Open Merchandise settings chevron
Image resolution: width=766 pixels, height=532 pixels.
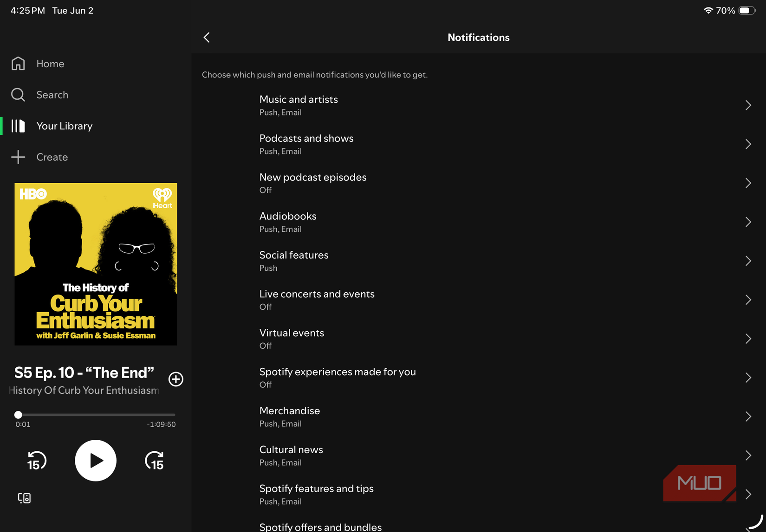(x=748, y=417)
